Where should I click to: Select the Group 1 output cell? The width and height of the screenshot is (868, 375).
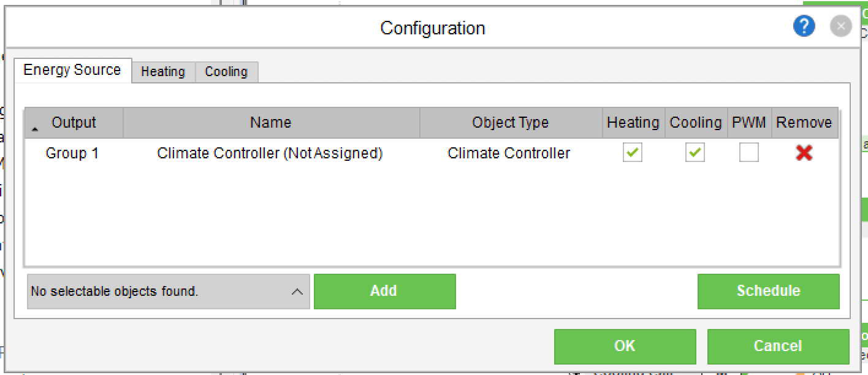pos(72,153)
